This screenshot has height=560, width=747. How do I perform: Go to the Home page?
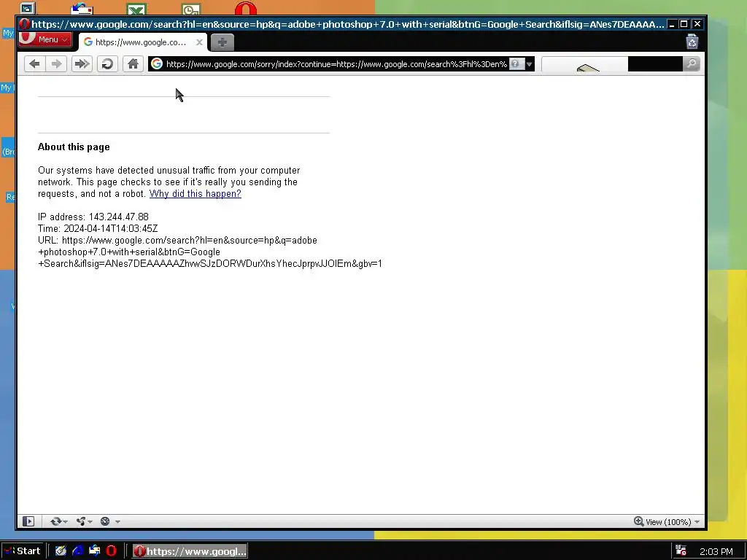133,64
